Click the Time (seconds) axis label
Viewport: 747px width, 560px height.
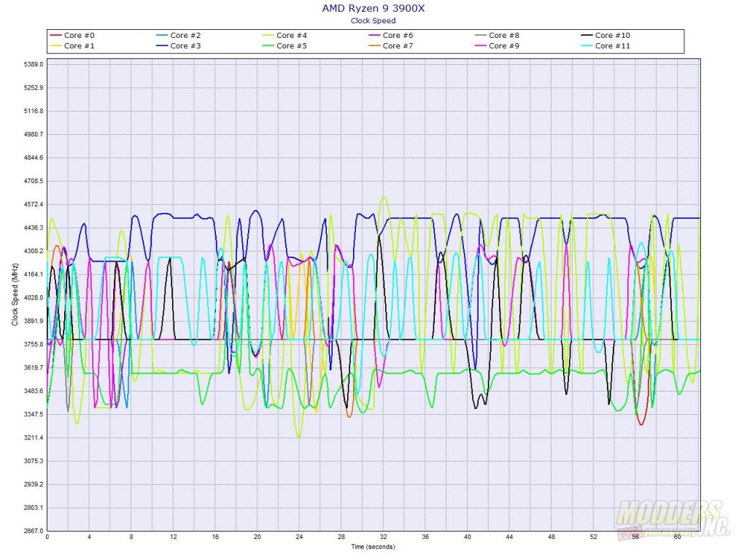point(373,547)
